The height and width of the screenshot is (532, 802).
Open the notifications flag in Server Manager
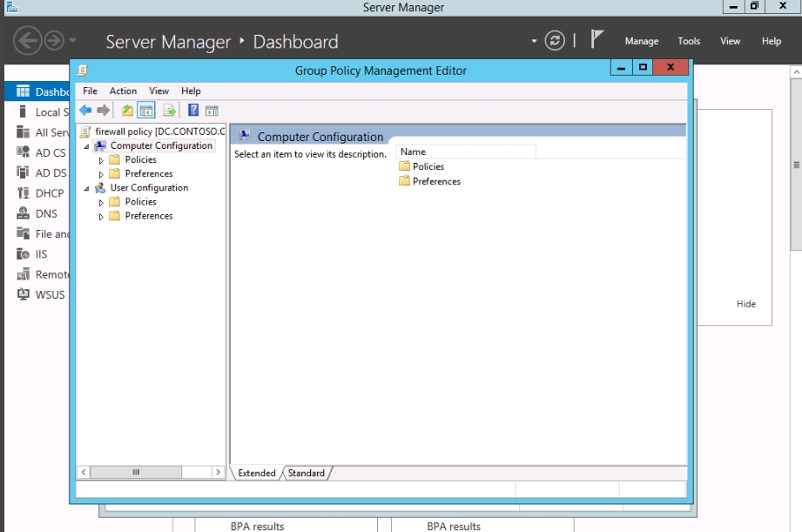pyautogui.click(x=596, y=39)
